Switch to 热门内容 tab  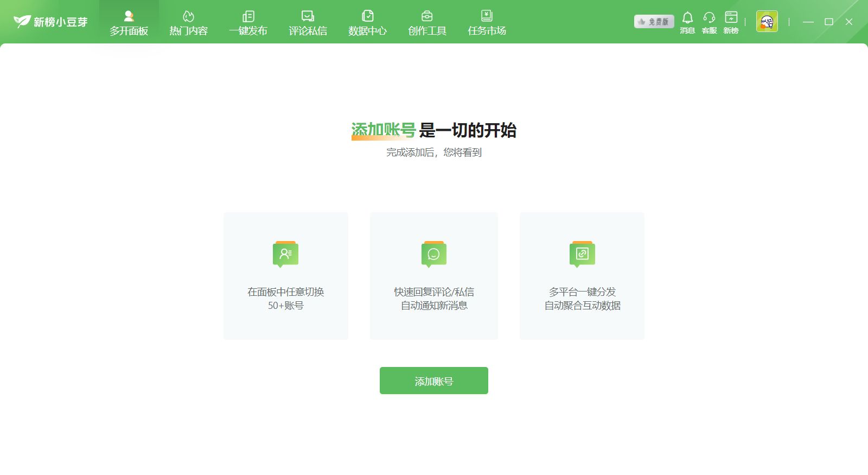[189, 23]
